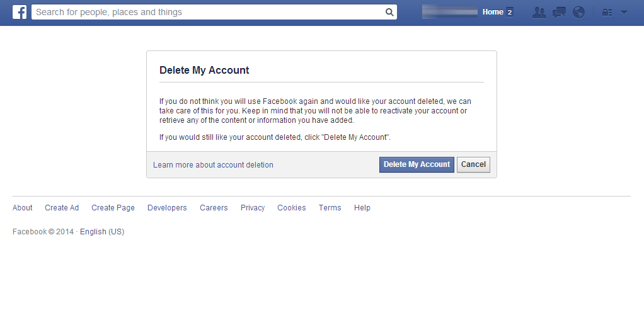Click the Facebook logo icon
This screenshot has width=644, height=320.
[20, 12]
